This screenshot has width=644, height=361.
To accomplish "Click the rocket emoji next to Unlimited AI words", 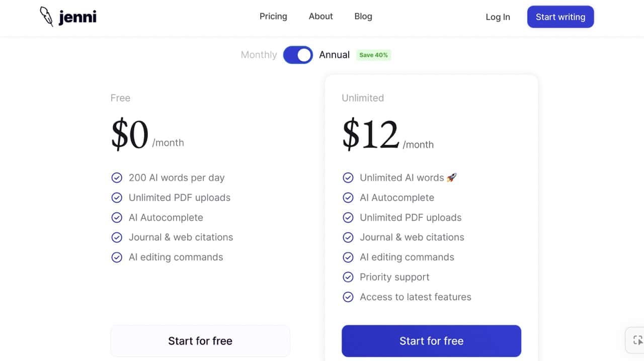I will [x=452, y=177].
